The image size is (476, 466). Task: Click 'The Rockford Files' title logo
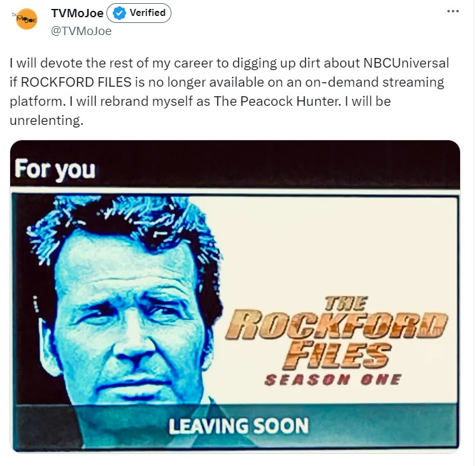point(336,332)
